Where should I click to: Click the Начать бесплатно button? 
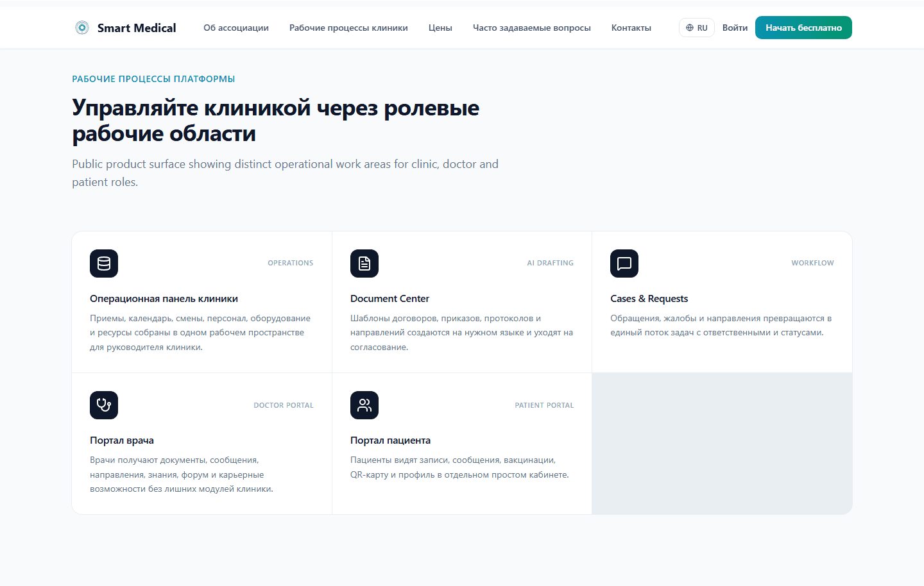click(x=803, y=28)
